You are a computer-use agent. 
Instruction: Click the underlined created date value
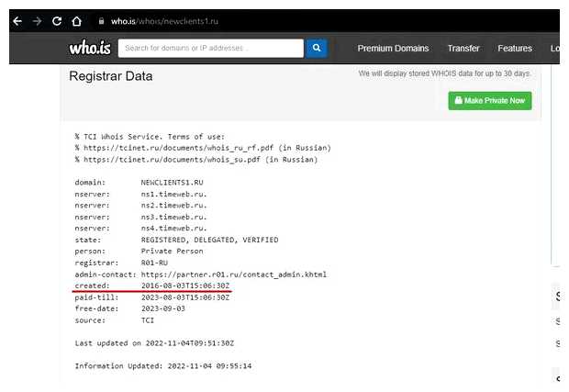[186, 286]
